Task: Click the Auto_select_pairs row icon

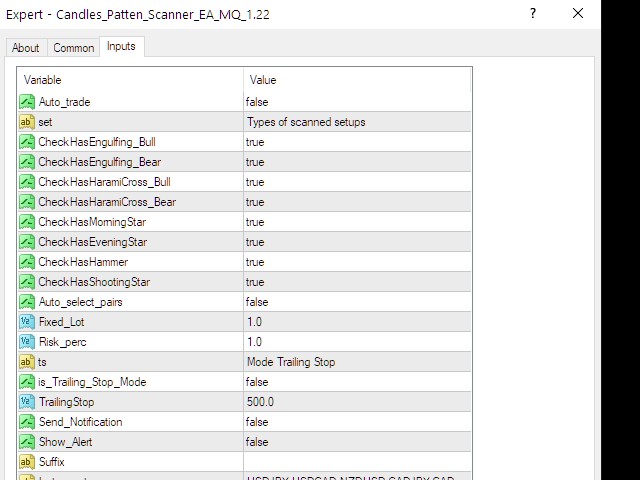Action: [27, 302]
